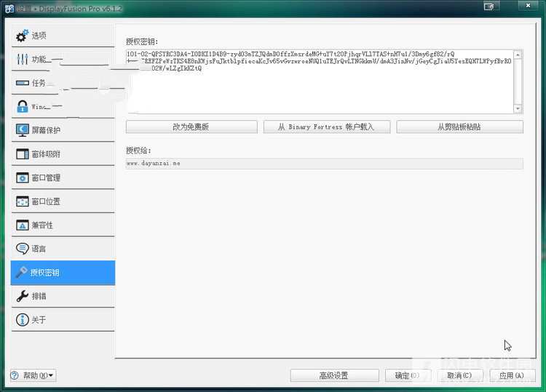This screenshot has height=392, width=546.
Task: Click the info circle icon for 关于
Action: pos(23,320)
